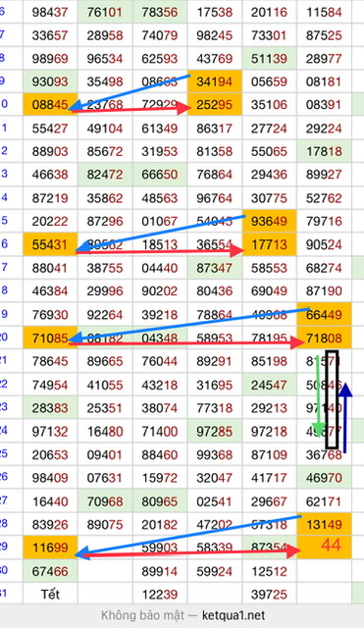
Task: Select the green cell with 93093
Action: coord(50,81)
